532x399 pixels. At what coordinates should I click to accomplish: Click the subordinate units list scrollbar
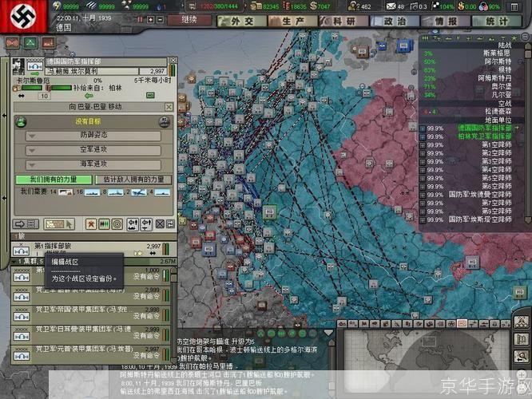[x=173, y=315]
